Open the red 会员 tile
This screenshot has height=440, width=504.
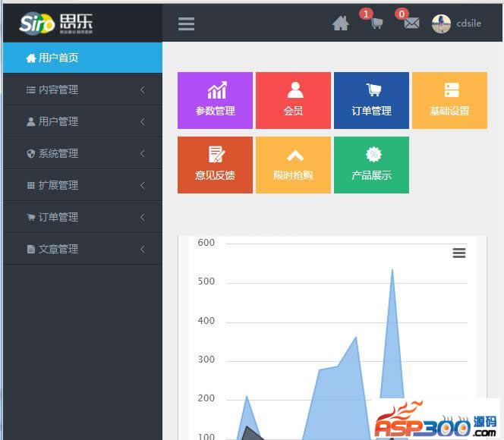click(x=293, y=101)
